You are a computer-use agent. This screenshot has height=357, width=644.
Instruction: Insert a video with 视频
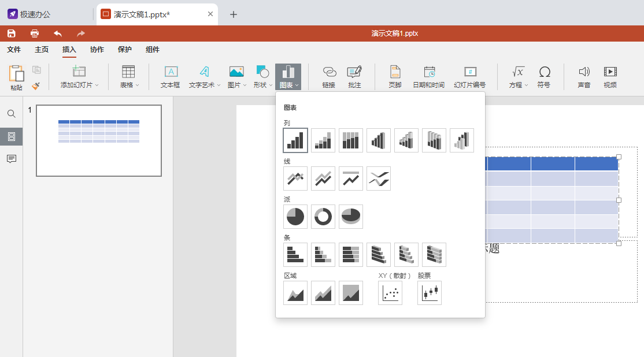click(x=610, y=77)
